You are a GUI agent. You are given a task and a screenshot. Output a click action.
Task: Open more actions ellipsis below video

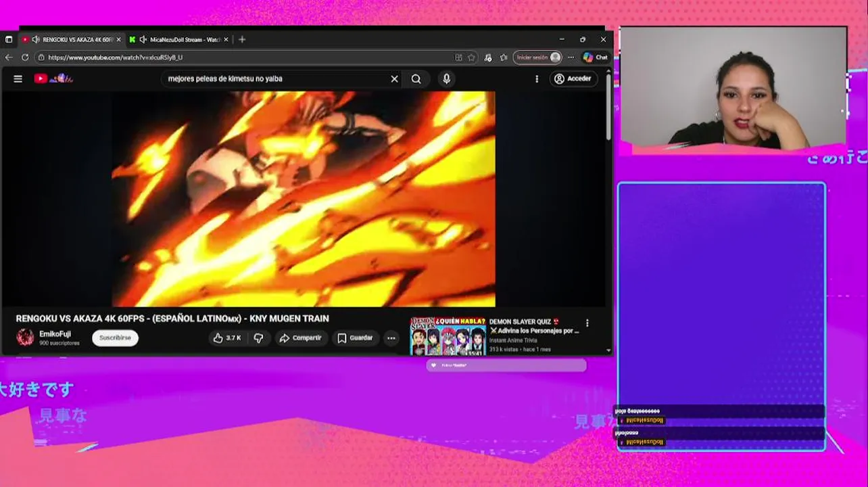tap(391, 338)
